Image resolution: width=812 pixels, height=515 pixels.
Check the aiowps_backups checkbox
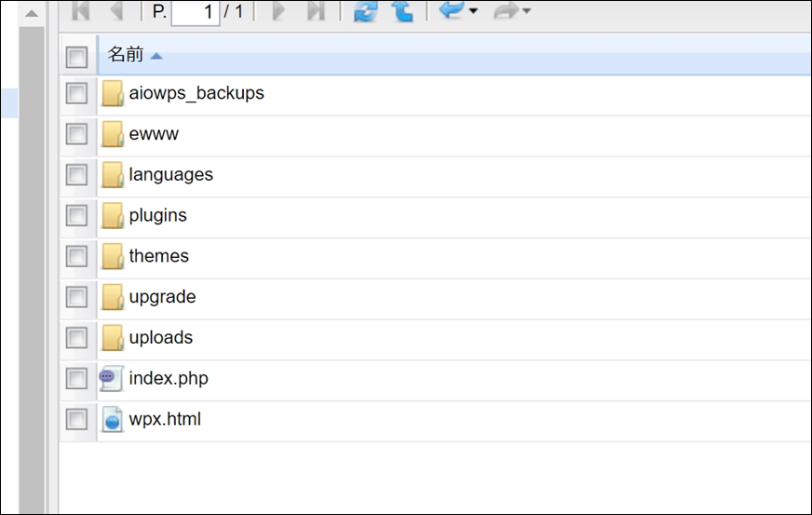(76, 93)
